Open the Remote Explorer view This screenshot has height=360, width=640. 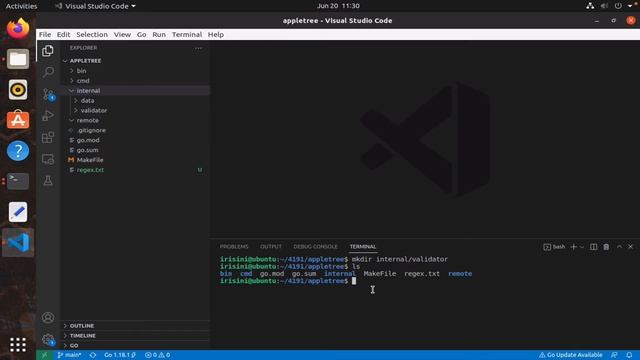[48, 159]
